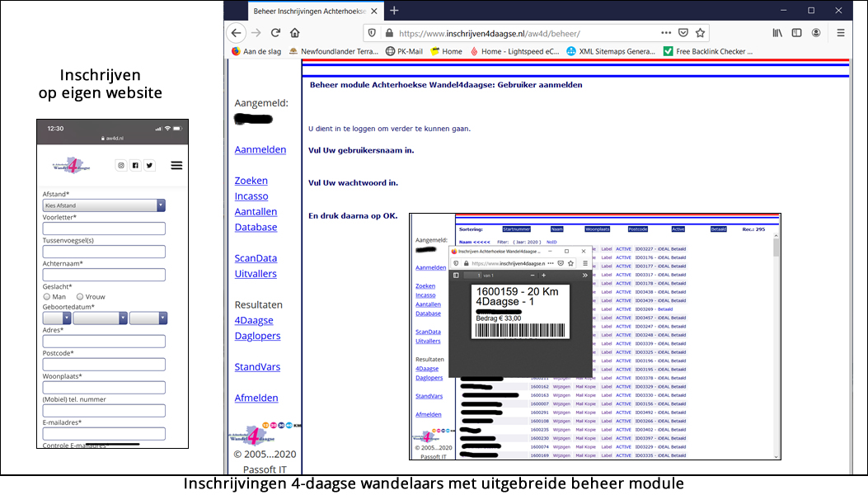Screen dimensions: 868x495
Task: Zoom in PDF in label popup
Action: tap(543, 275)
